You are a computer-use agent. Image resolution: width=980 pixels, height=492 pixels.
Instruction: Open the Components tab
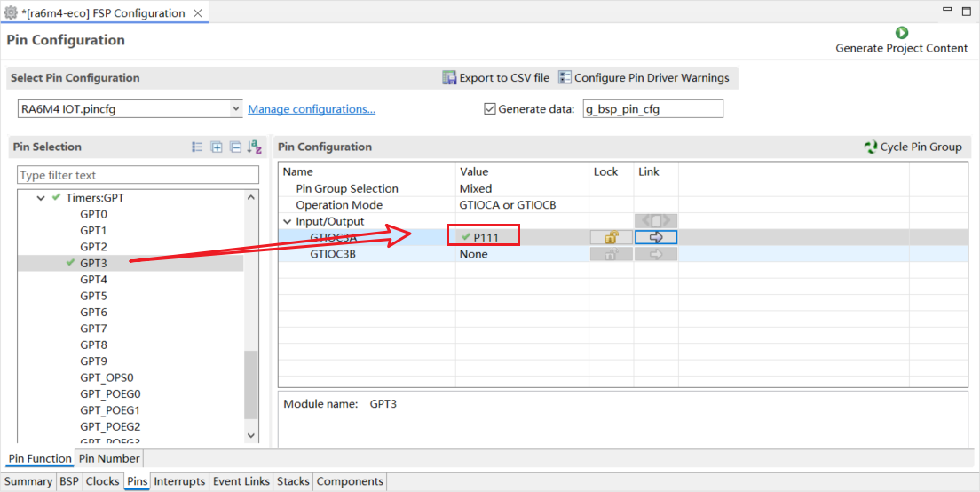point(350,481)
